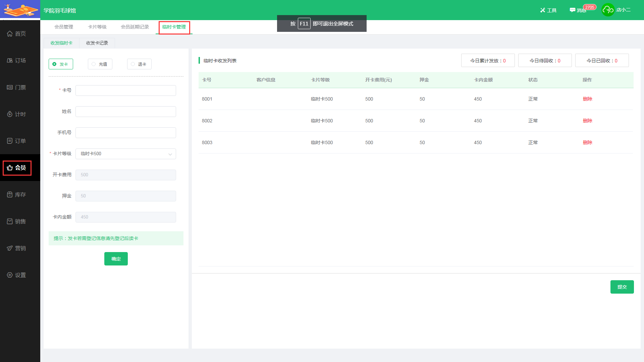Switch to the 收发卡记录 tab
The height and width of the screenshot is (362, 644).
click(97, 43)
